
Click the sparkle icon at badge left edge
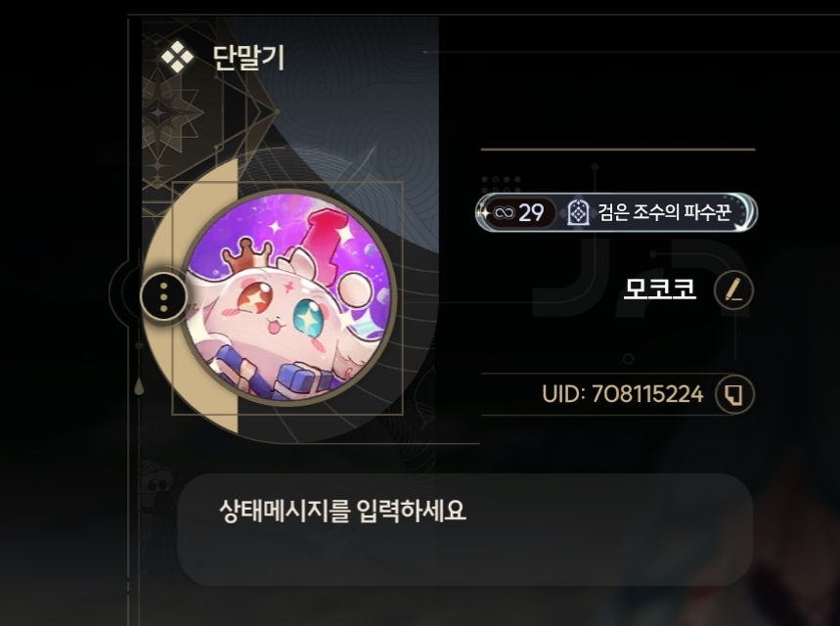pos(484,213)
